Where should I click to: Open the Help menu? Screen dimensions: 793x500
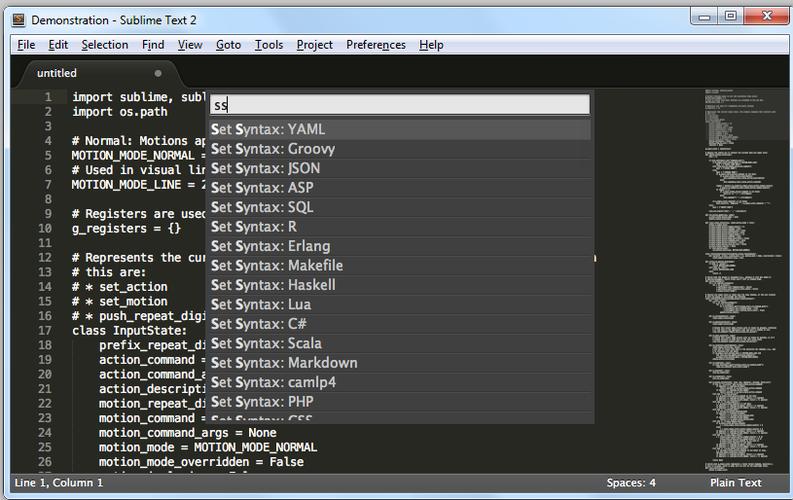[x=431, y=45]
